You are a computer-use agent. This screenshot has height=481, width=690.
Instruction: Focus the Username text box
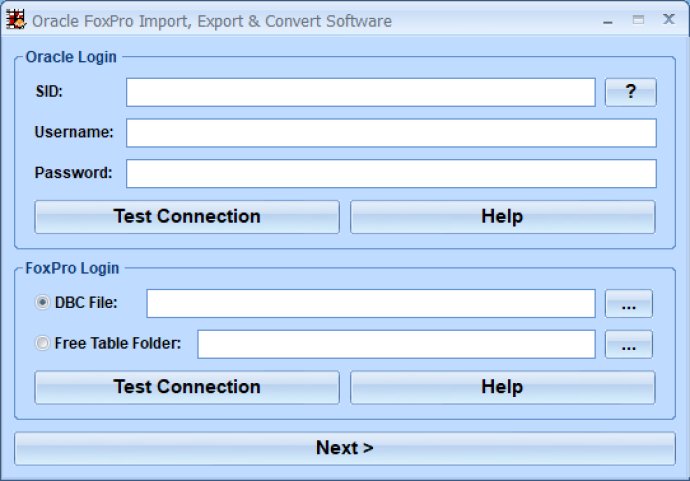[391, 132]
